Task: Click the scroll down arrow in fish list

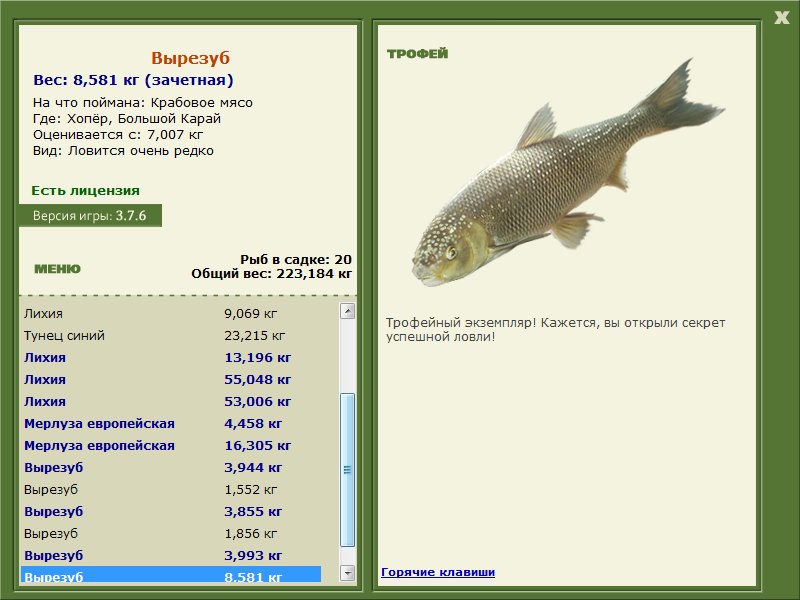Action: coord(347,573)
